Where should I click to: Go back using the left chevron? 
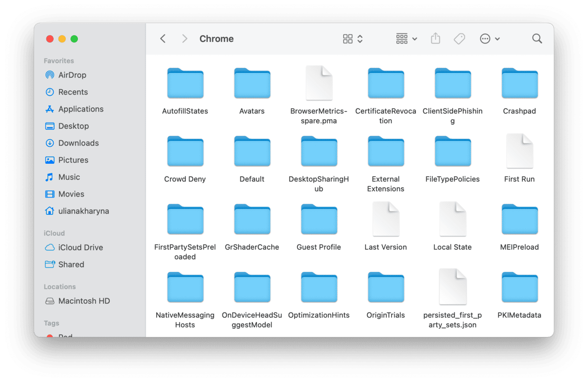pos(163,39)
